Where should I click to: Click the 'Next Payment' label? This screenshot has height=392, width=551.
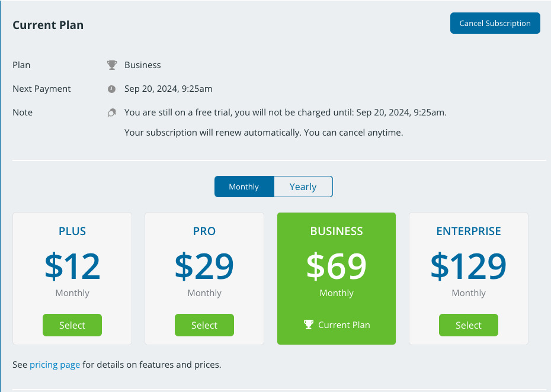pyautogui.click(x=41, y=89)
